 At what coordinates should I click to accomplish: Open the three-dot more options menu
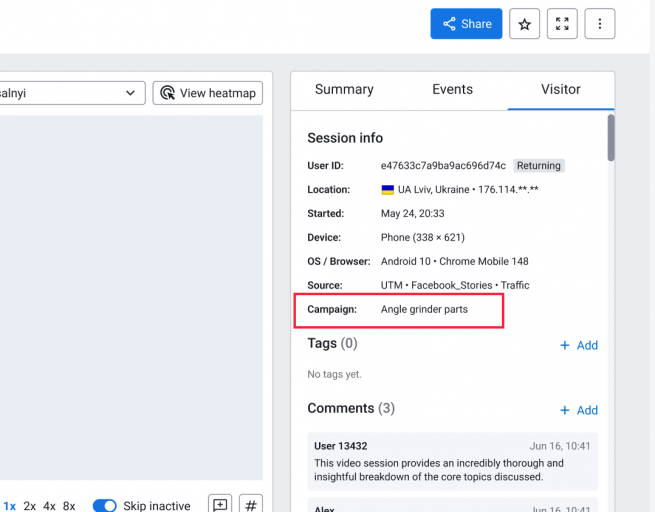coord(599,24)
